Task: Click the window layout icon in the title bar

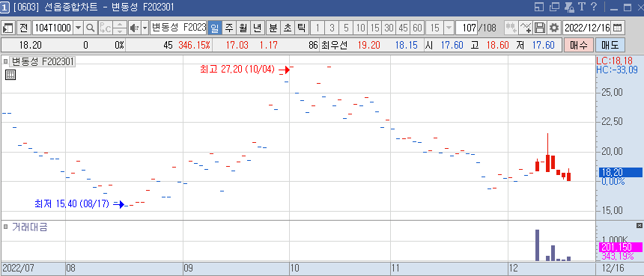Action: point(539,7)
